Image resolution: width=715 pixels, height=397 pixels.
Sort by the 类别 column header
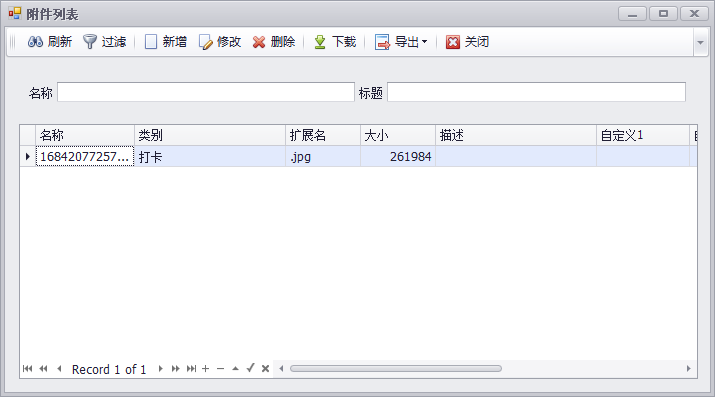(x=210, y=135)
